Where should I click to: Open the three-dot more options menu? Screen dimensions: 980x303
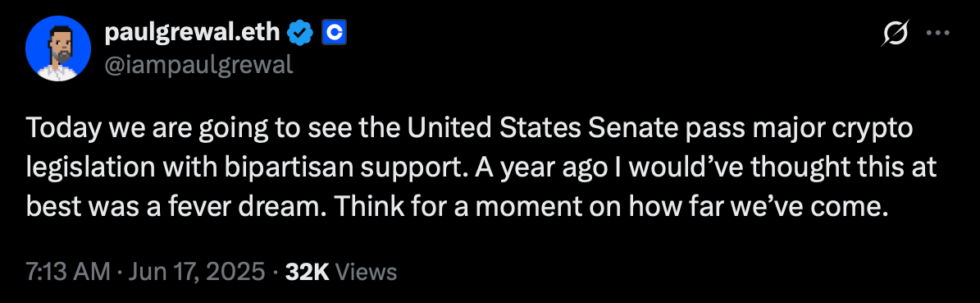pyautogui.click(x=937, y=33)
